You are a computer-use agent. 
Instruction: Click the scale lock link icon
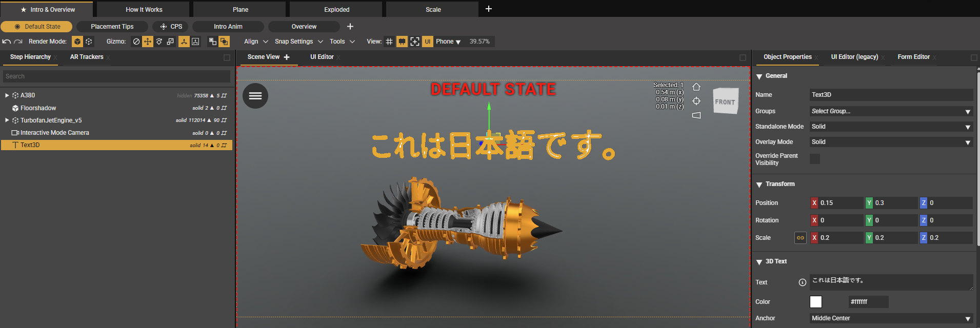click(x=800, y=238)
